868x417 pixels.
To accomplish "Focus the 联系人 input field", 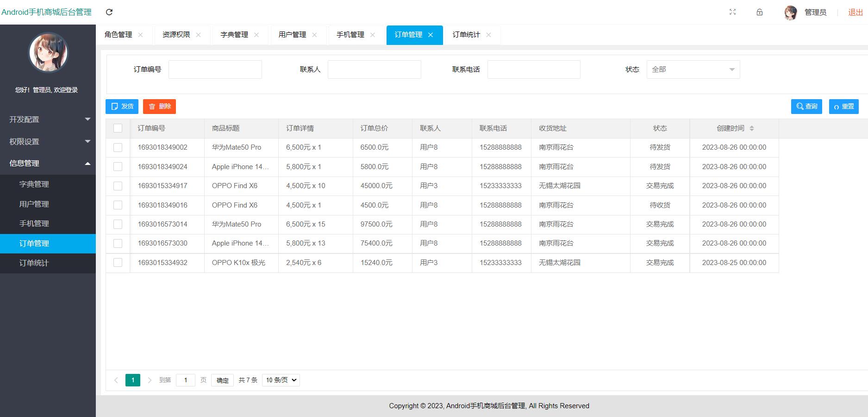I will 375,69.
